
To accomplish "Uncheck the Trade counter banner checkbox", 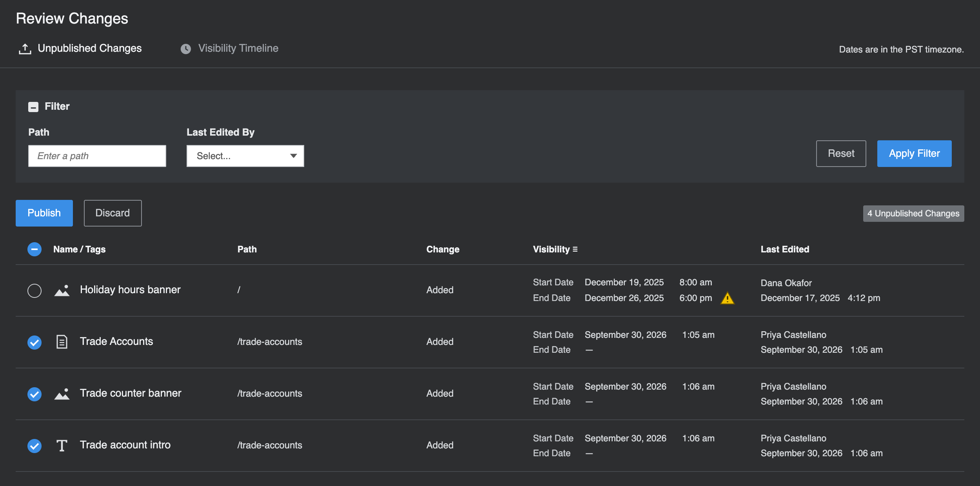I will (x=34, y=394).
